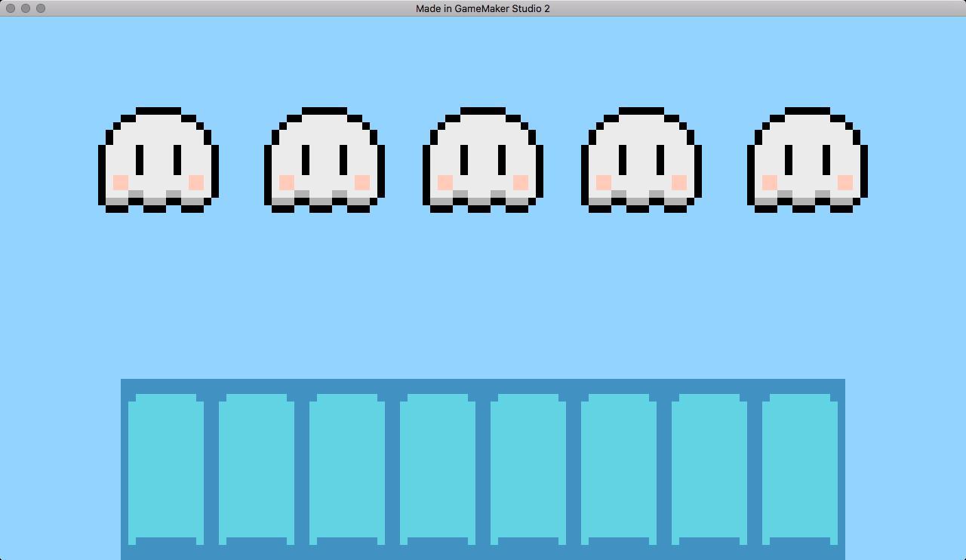
Task: Select the second ghost from the left
Action: pos(325,160)
